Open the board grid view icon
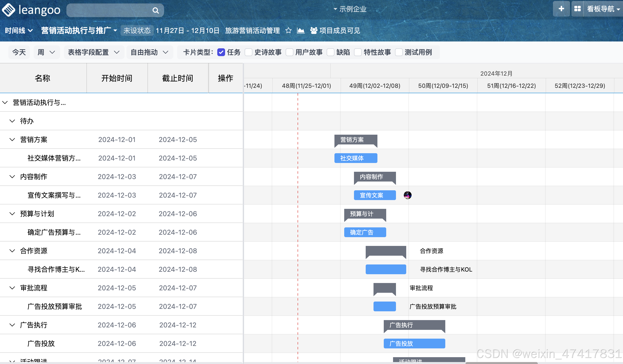623x364 pixels. tap(577, 9)
